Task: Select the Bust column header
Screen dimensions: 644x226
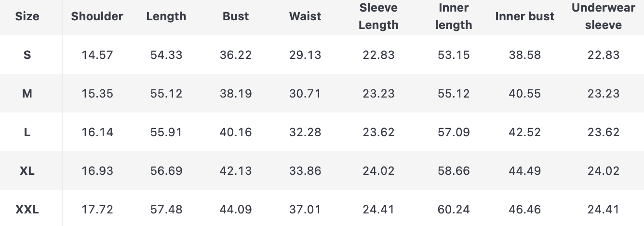Action: click(236, 16)
